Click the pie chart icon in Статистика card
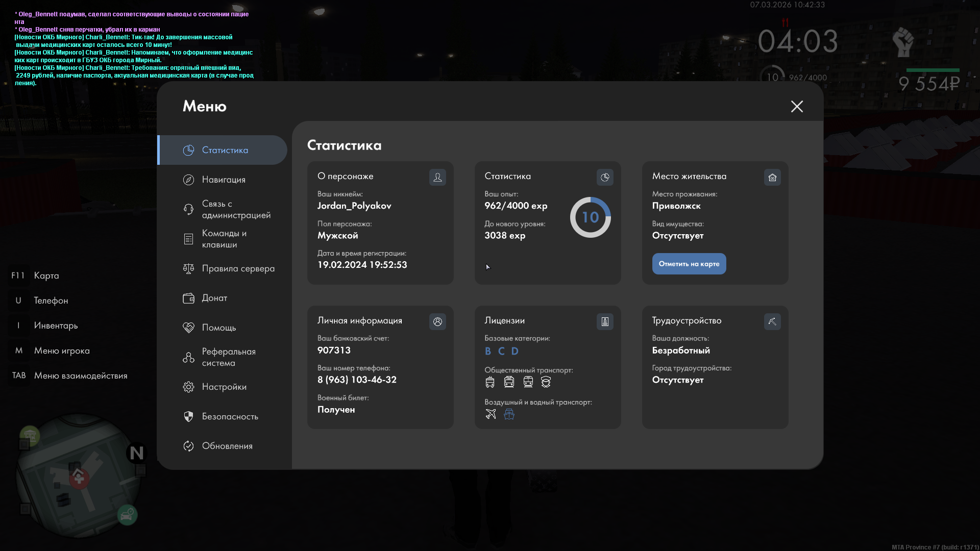 (605, 177)
